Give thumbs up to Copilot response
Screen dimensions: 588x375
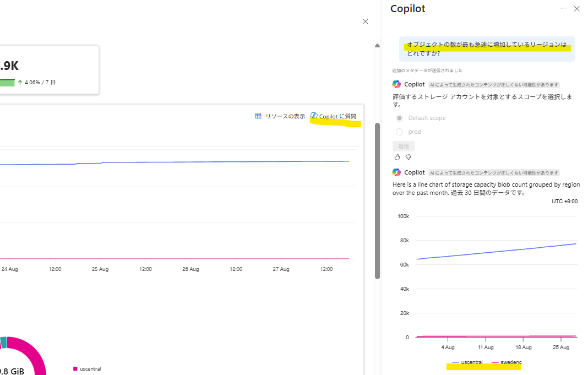(397, 157)
